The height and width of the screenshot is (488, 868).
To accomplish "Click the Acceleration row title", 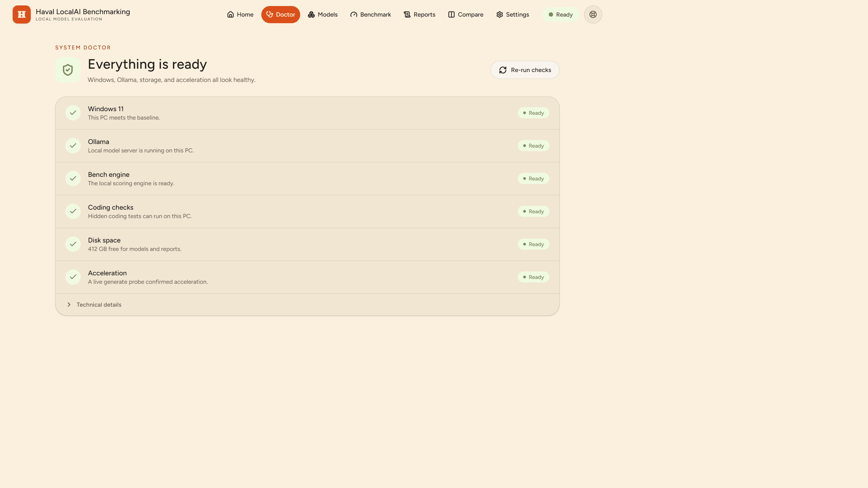I will [x=107, y=273].
